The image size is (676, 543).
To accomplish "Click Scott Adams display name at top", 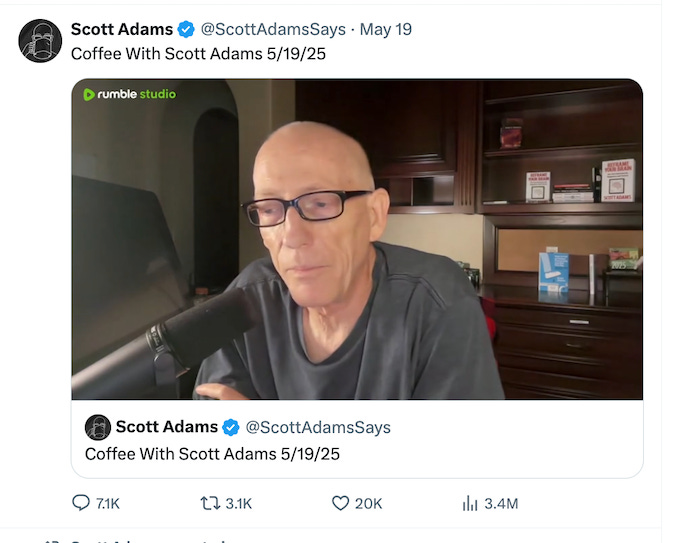I will point(122,29).
